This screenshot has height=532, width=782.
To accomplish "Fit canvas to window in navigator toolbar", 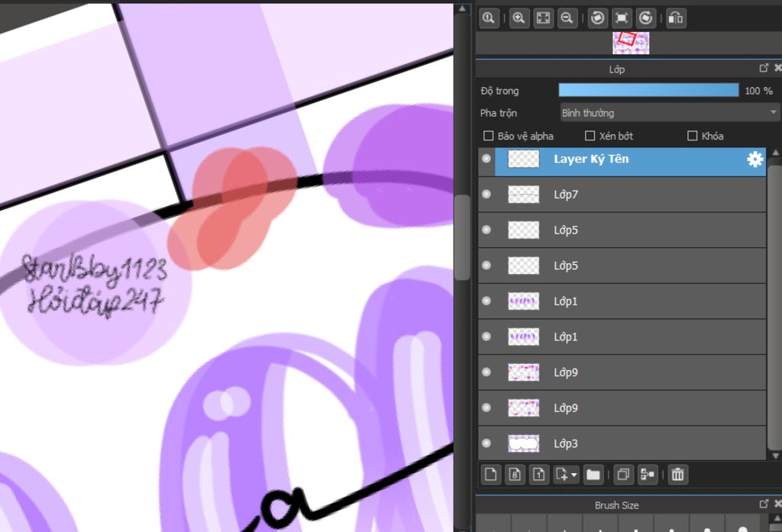I will (543, 18).
